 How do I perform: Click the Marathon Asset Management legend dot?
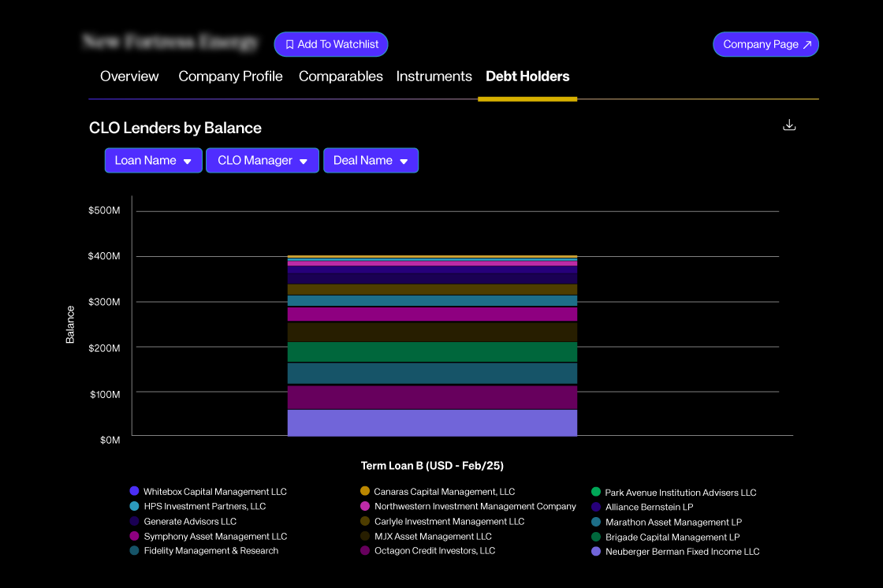[595, 522]
